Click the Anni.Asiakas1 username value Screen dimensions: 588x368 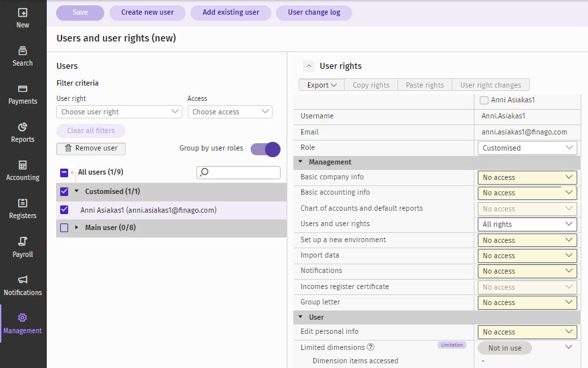coord(503,116)
